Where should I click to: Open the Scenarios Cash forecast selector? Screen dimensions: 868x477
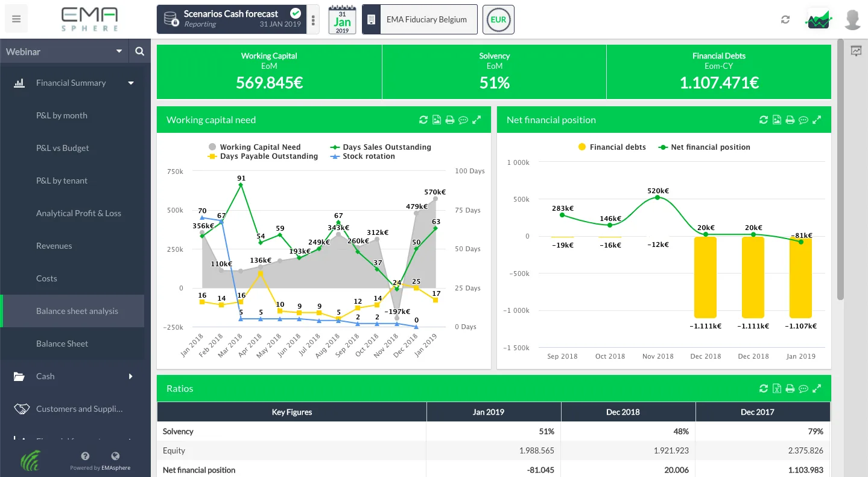(x=232, y=20)
